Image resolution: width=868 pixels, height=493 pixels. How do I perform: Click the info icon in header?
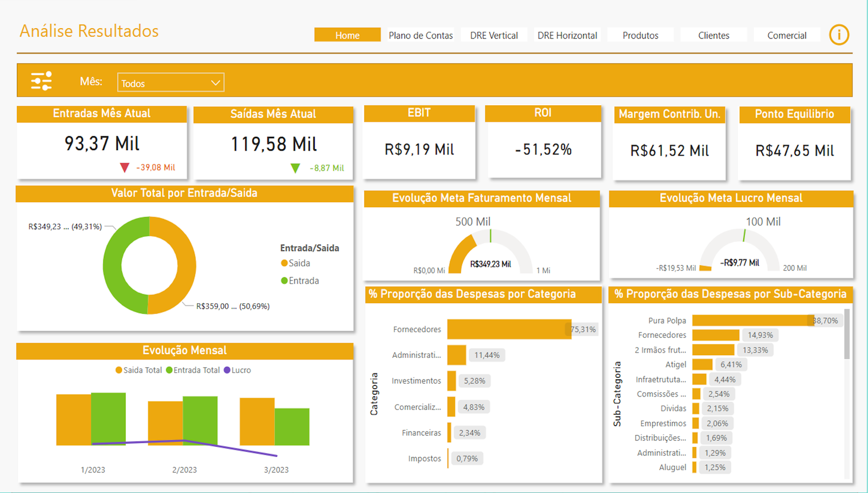click(x=839, y=35)
